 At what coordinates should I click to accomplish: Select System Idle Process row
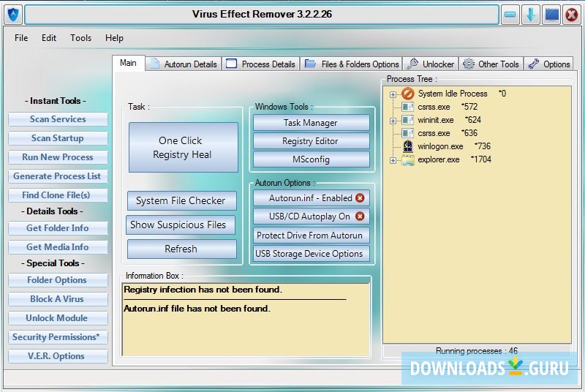pos(462,94)
